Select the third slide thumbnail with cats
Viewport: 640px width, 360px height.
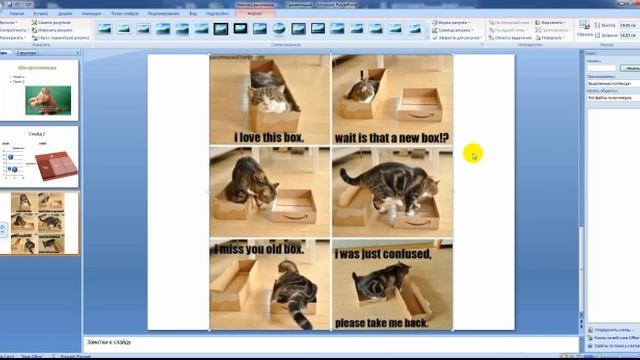40,224
